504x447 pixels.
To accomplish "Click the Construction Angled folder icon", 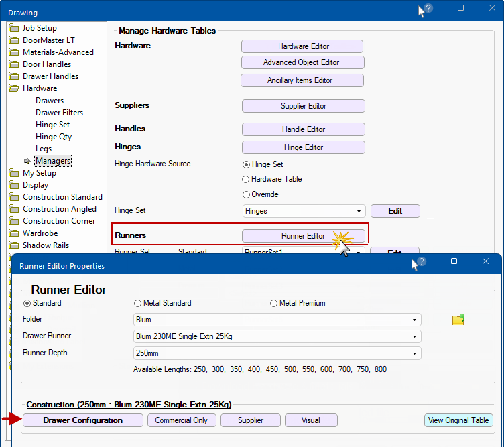I will (14, 209).
